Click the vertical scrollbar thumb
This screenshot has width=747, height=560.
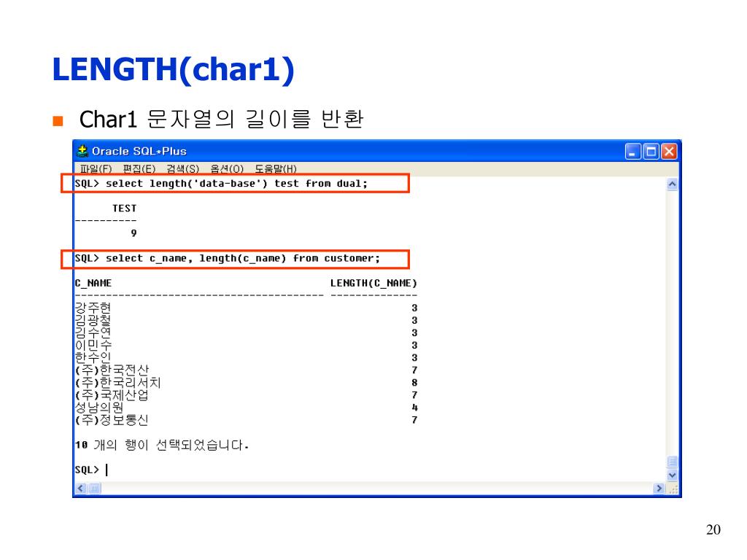pyautogui.click(x=672, y=462)
